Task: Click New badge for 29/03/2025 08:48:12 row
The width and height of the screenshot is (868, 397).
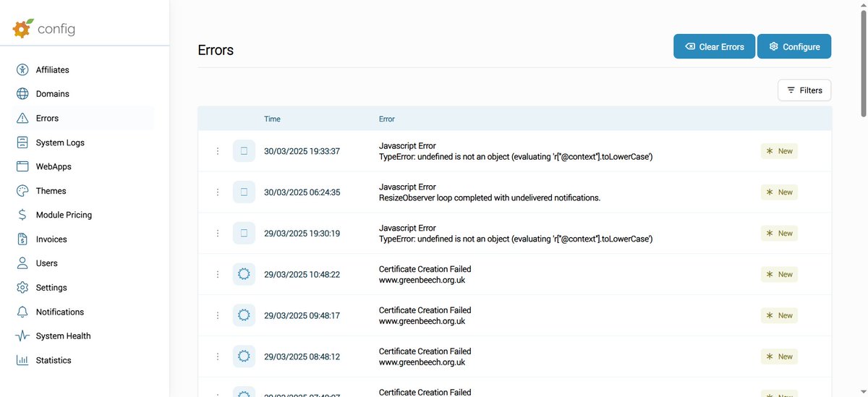Action: coord(779,357)
